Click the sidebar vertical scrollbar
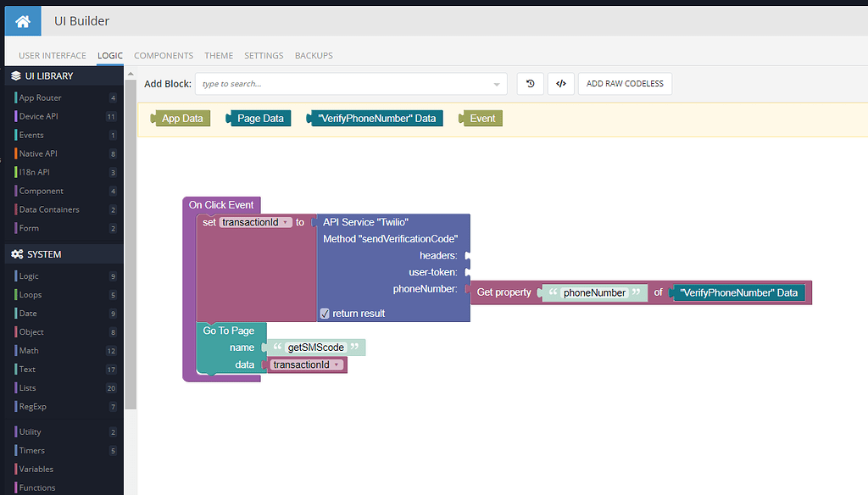This screenshot has height=495, width=868. click(131, 243)
